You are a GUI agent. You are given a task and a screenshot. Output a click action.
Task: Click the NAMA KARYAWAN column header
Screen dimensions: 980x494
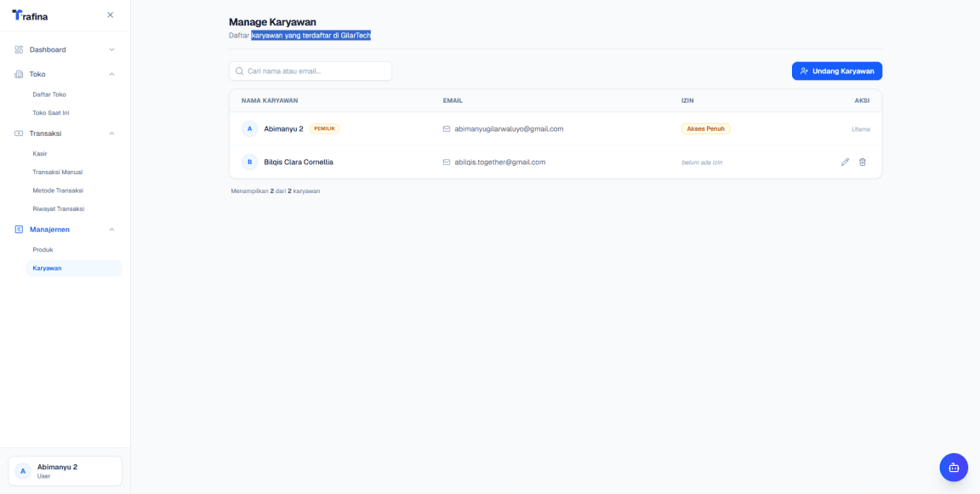coord(270,100)
